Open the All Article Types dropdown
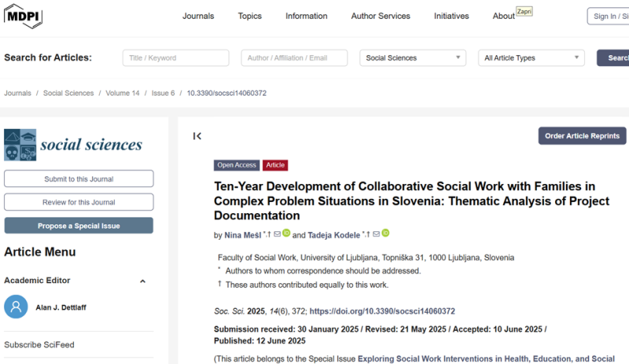 coord(532,57)
